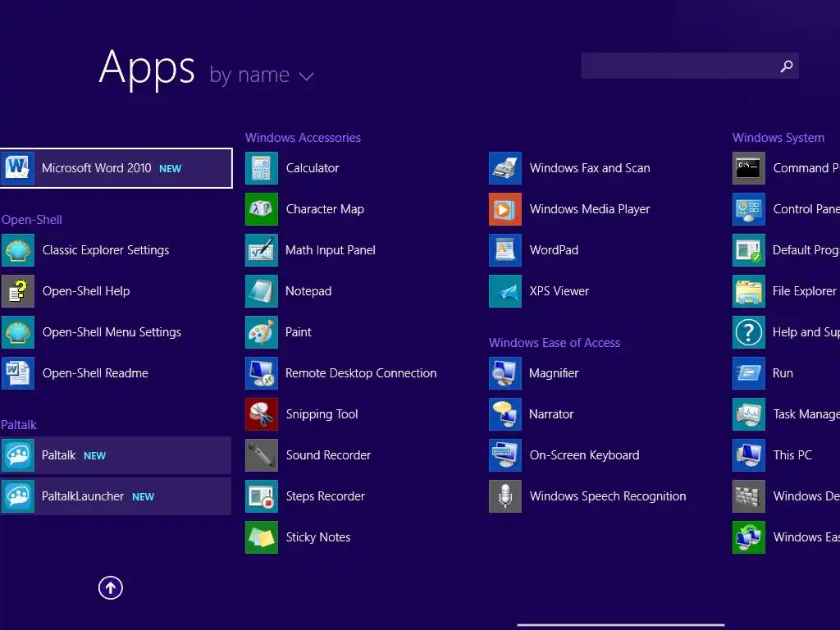Launch the Notepad icon
Screen dimensions: 840x630
click(x=262, y=291)
